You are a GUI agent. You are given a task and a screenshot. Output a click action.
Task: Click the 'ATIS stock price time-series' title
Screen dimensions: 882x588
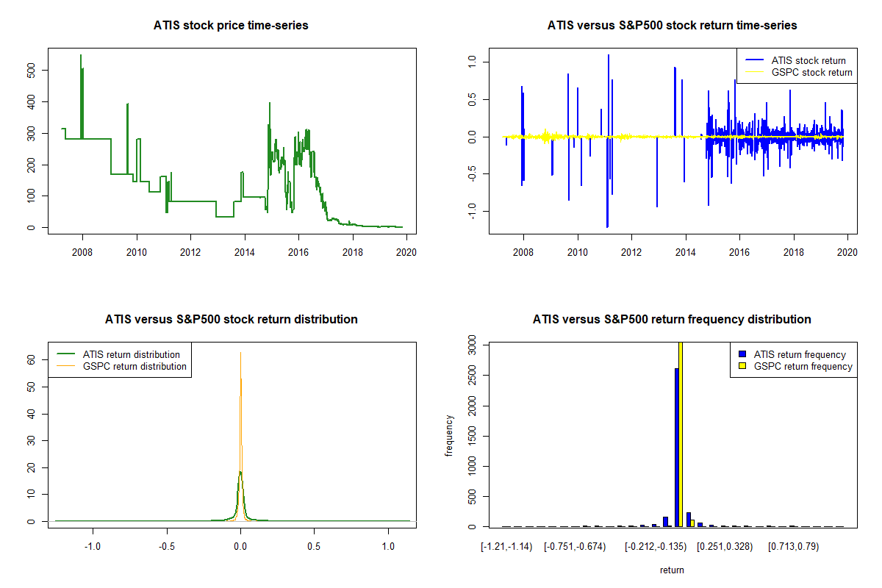[231, 26]
